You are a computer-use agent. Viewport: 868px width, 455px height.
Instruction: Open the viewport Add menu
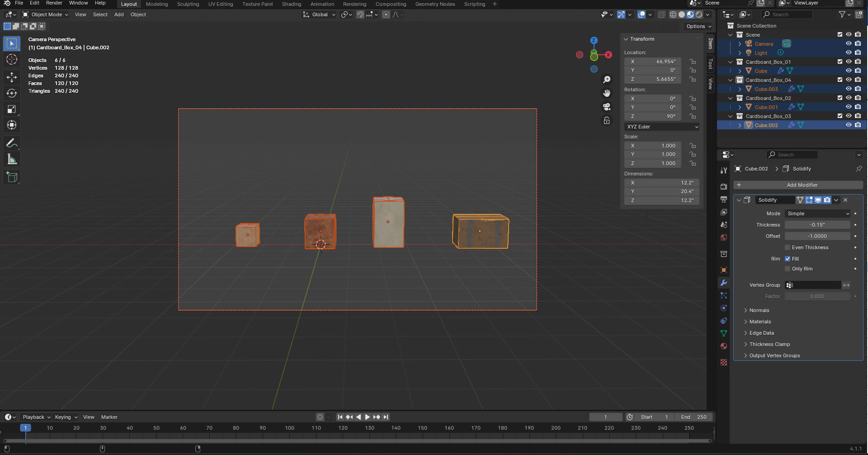tap(119, 14)
